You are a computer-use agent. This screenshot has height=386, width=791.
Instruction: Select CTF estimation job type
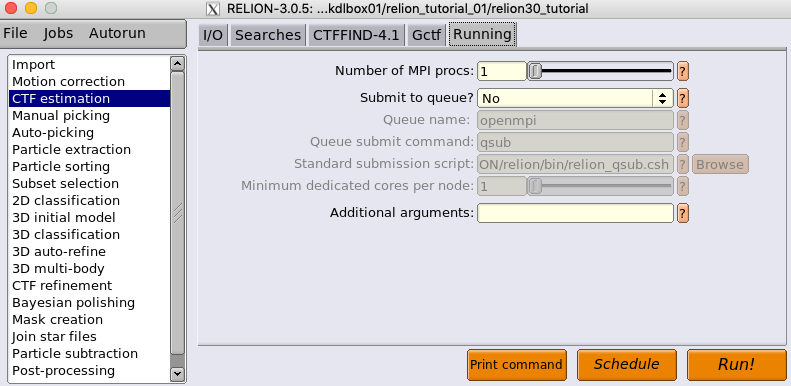click(89, 98)
